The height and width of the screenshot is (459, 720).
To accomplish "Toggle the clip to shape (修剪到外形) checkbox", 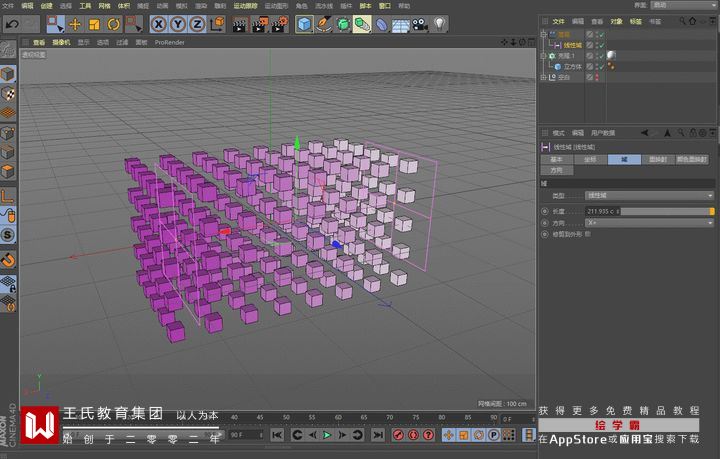I will [588, 234].
